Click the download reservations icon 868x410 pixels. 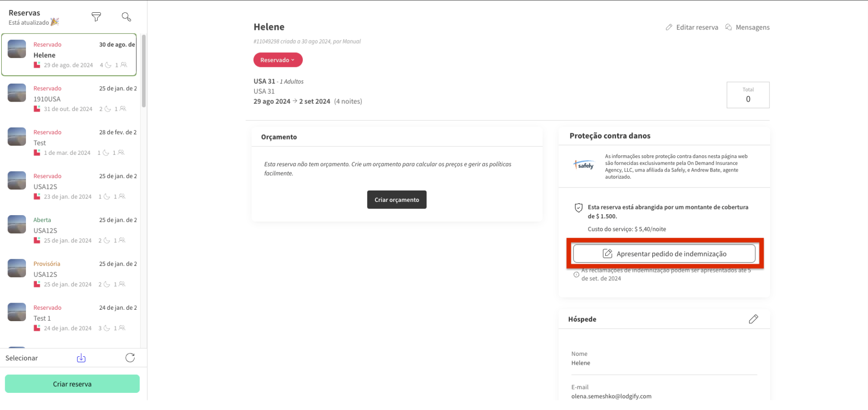(81, 358)
